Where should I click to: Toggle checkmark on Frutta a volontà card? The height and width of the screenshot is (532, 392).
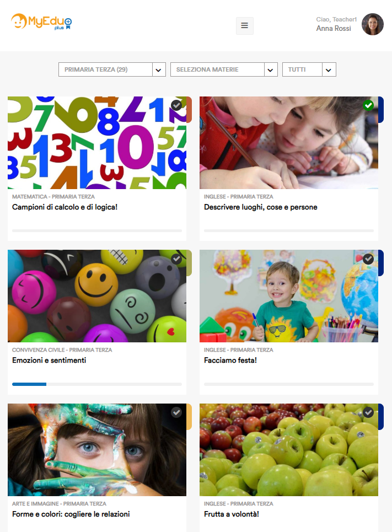pyautogui.click(x=368, y=412)
